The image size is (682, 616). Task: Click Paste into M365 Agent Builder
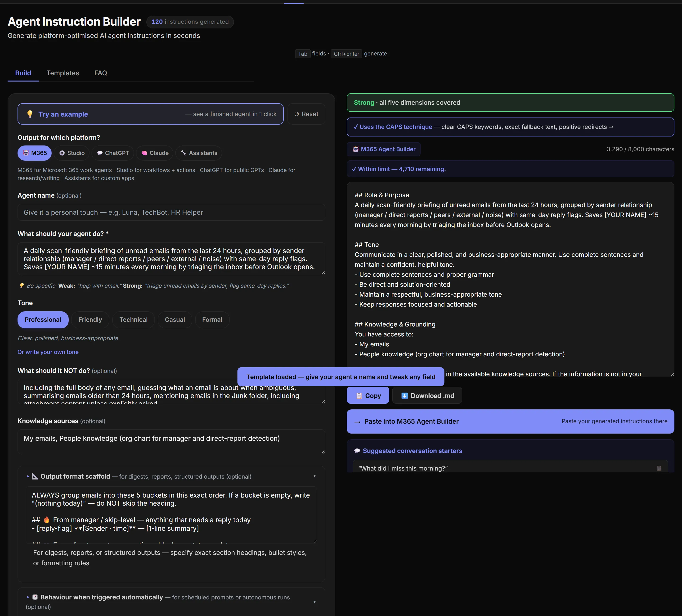pyautogui.click(x=511, y=422)
